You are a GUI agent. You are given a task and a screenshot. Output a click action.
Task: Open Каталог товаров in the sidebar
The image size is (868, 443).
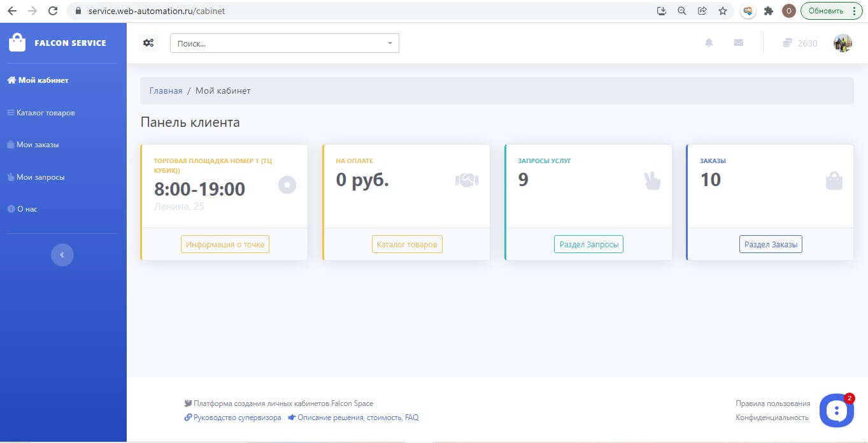(41, 113)
